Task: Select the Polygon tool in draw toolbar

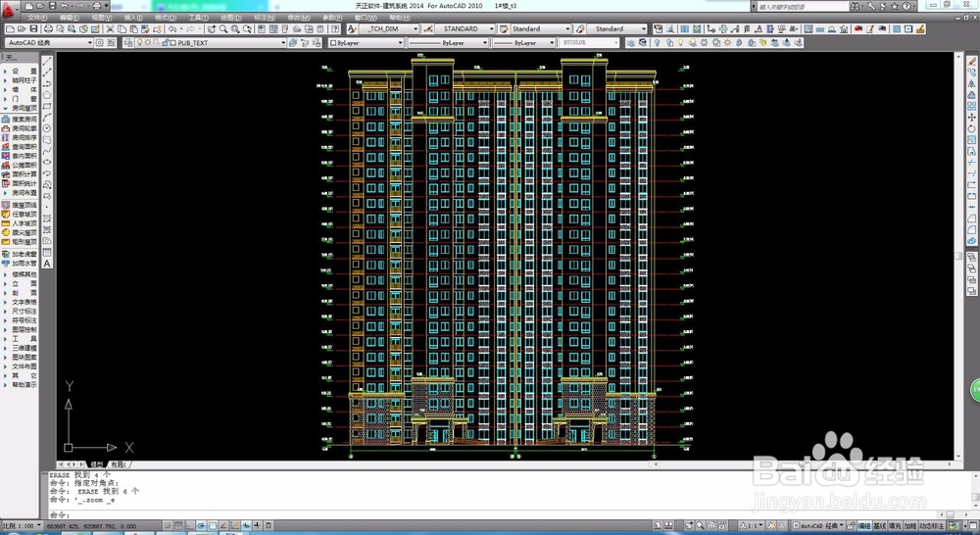Action: pyautogui.click(x=47, y=95)
